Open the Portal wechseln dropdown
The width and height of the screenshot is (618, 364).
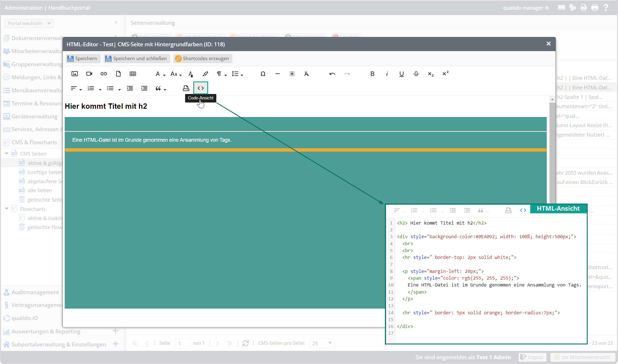pyautogui.click(x=29, y=23)
